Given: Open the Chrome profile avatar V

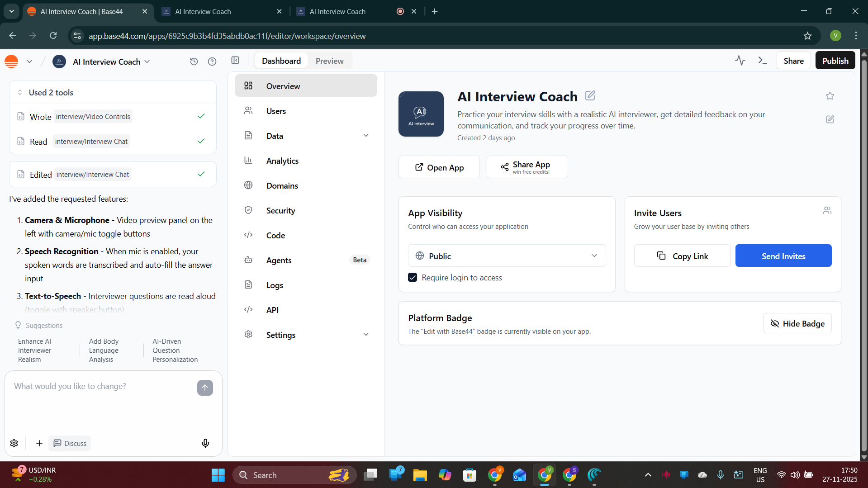Looking at the screenshot, I should point(835,36).
